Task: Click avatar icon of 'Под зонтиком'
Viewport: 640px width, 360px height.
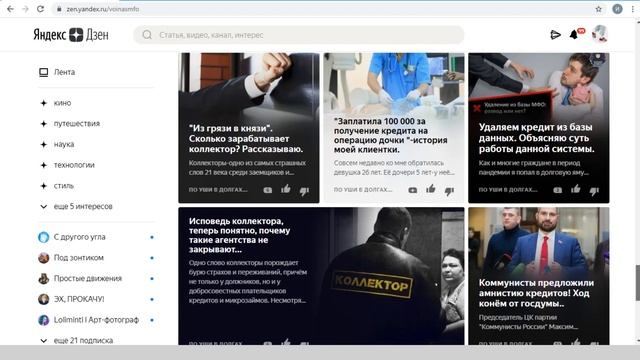Action: click(44, 258)
